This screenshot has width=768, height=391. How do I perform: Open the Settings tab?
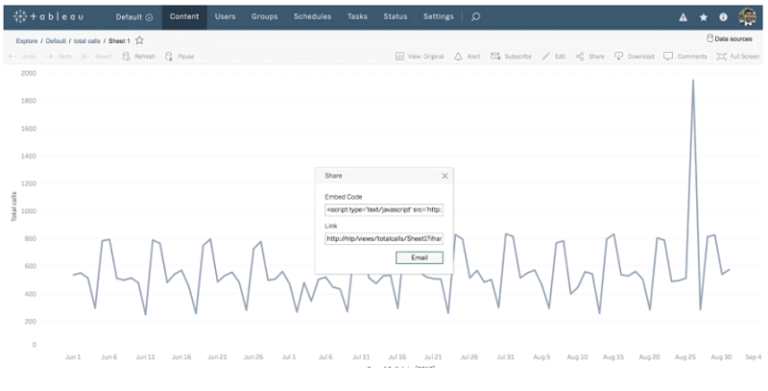(438, 17)
